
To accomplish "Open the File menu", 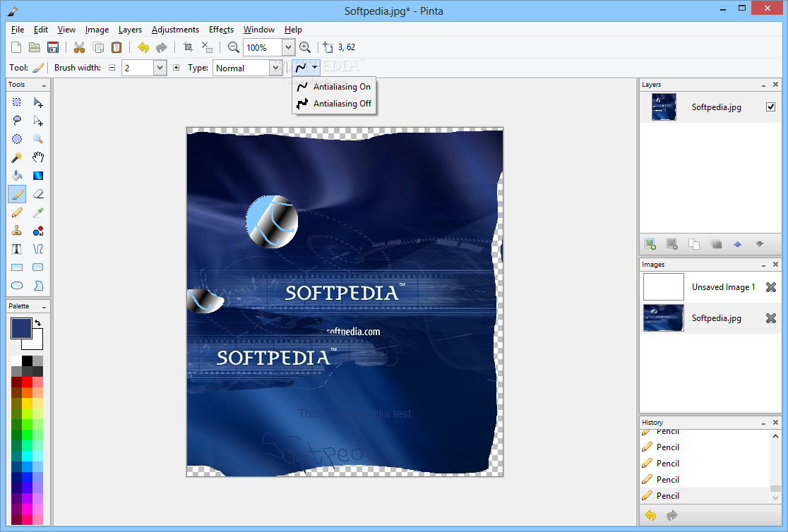I will click(18, 30).
